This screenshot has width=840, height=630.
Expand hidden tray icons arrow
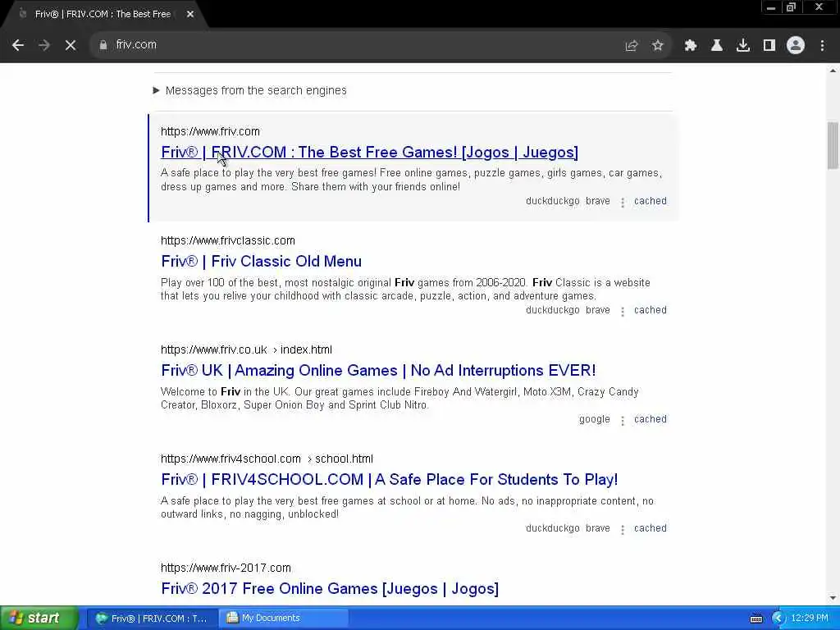[778, 619]
